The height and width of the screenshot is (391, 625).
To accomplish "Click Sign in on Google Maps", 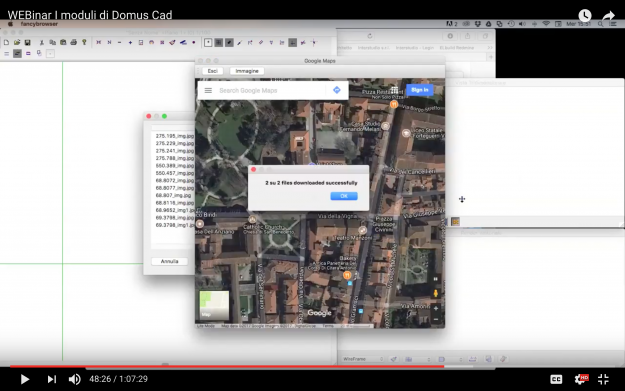I will [420, 90].
